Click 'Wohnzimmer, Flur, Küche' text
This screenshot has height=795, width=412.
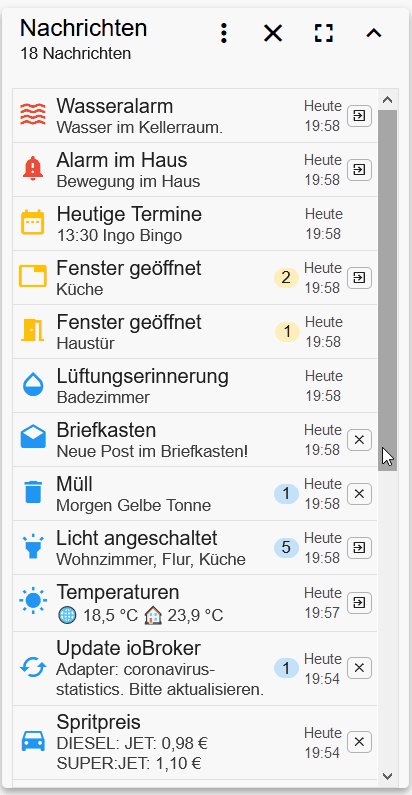tap(151, 560)
